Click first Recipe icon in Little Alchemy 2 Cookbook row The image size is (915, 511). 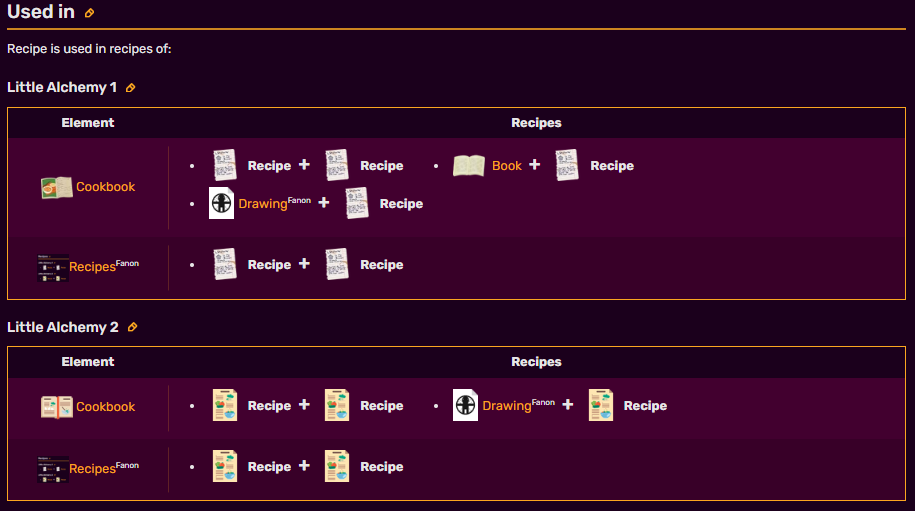pos(225,405)
